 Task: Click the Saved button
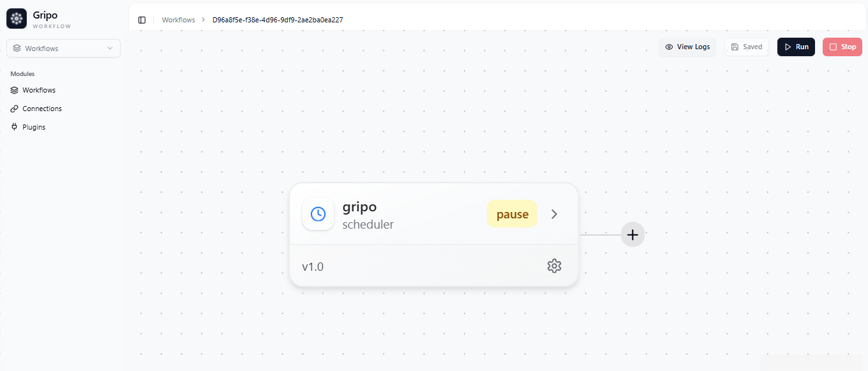point(746,47)
